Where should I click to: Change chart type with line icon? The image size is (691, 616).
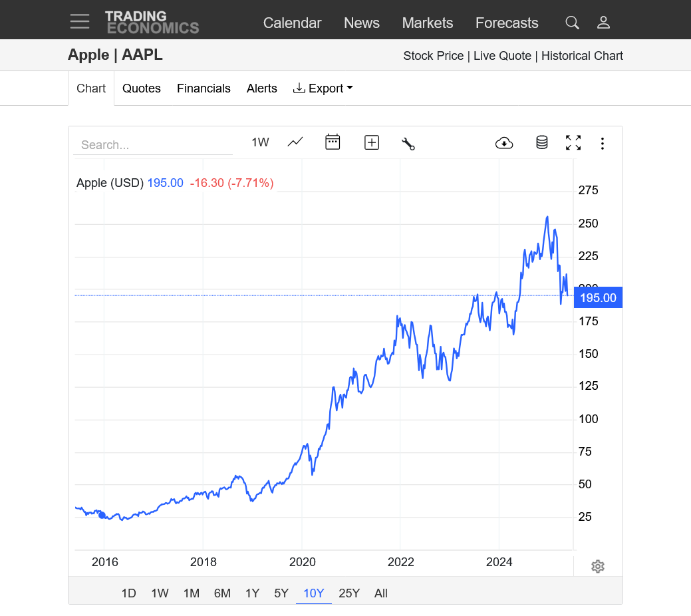point(295,142)
